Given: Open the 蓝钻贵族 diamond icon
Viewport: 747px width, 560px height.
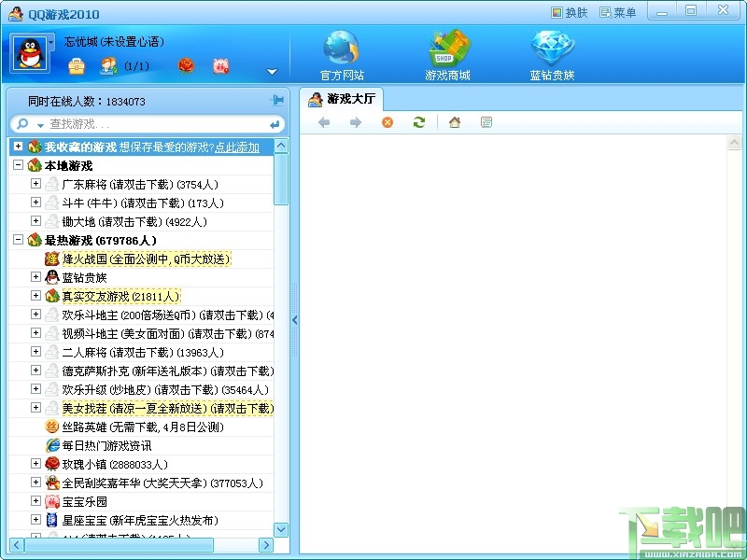Looking at the screenshot, I should coord(552,49).
